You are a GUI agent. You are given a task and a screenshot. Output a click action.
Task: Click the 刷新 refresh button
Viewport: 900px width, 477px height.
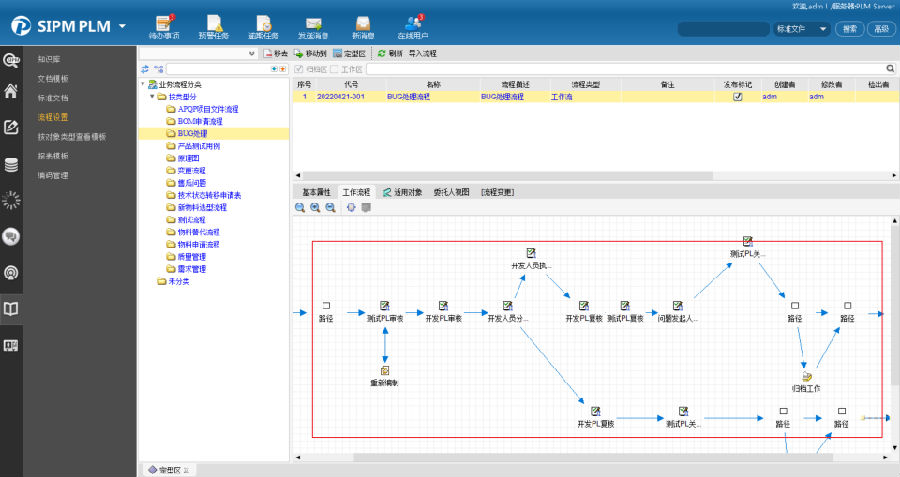tap(390, 53)
